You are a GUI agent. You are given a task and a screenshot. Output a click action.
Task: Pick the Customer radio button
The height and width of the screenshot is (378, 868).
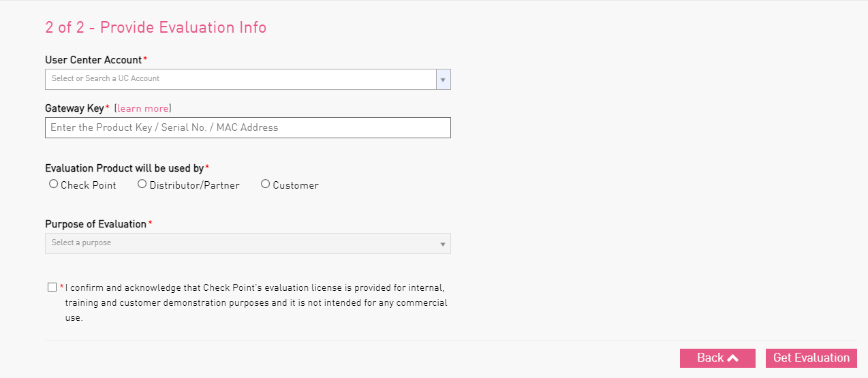[x=266, y=184]
